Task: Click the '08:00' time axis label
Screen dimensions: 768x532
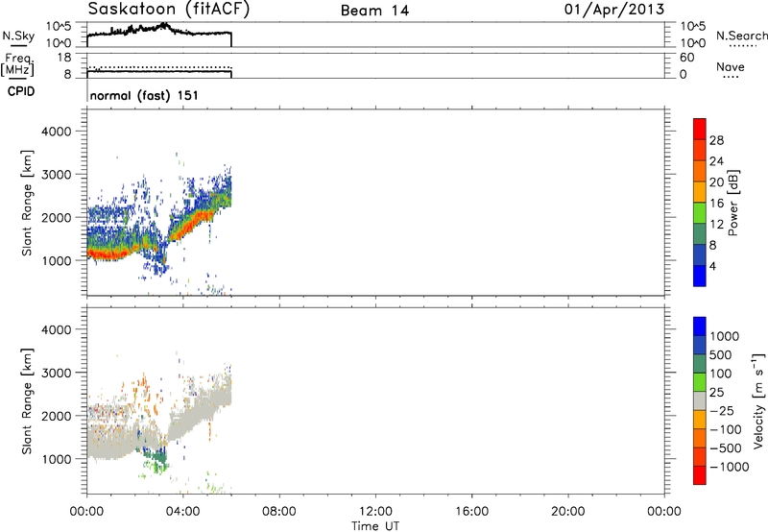Action: 279,512
